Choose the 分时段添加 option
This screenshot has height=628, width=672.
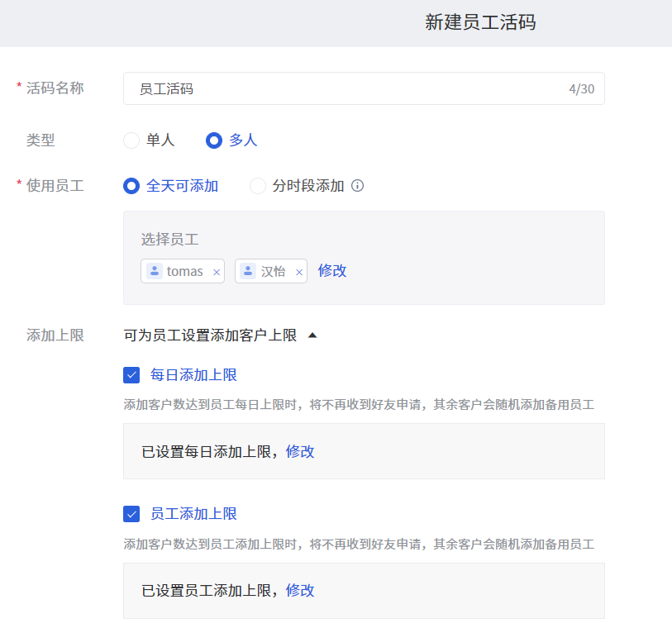(258, 186)
